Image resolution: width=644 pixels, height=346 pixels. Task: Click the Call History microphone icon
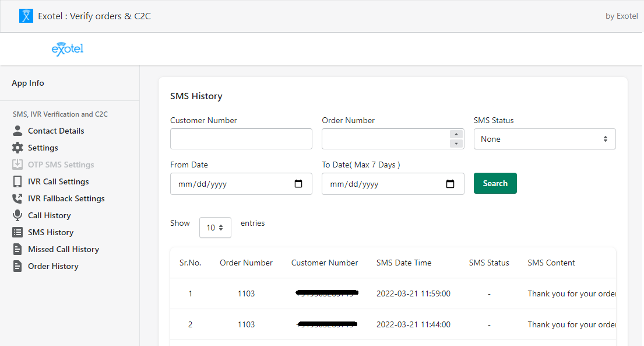click(x=17, y=215)
